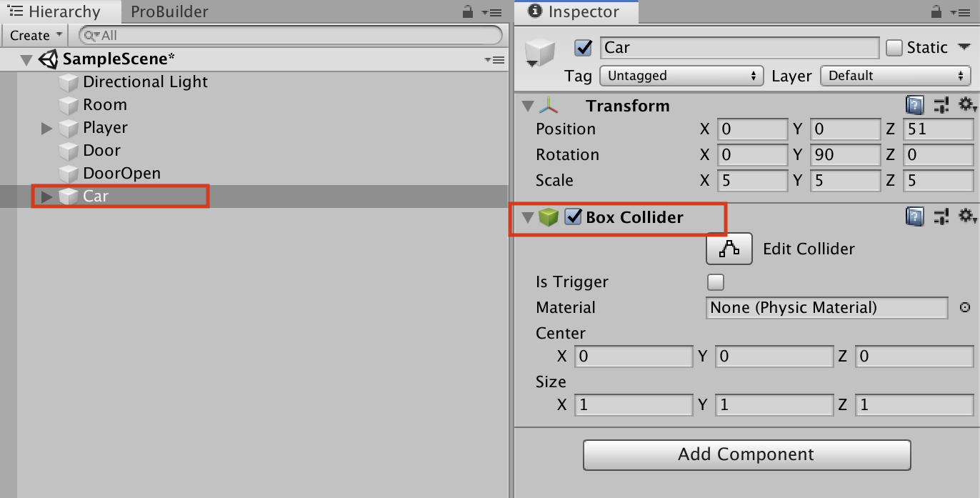The image size is (980, 498).
Task: Expand the Player object in hierarchy
Action: 47,128
